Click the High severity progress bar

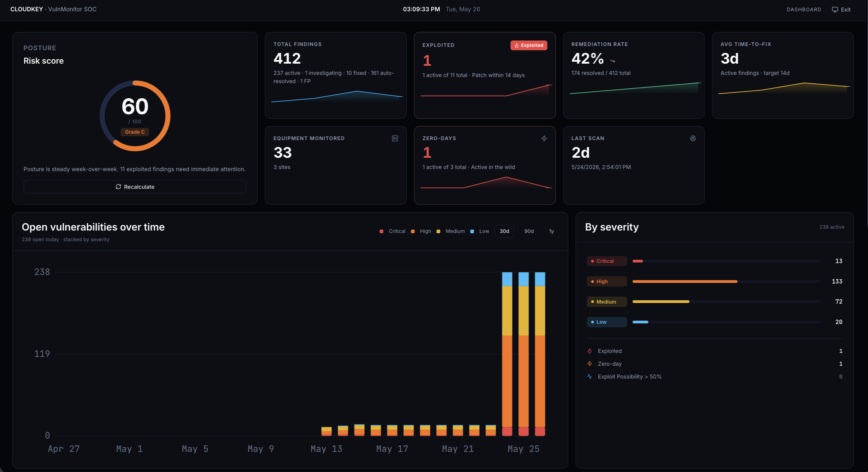pyautogui.click(x=726, y=281)
